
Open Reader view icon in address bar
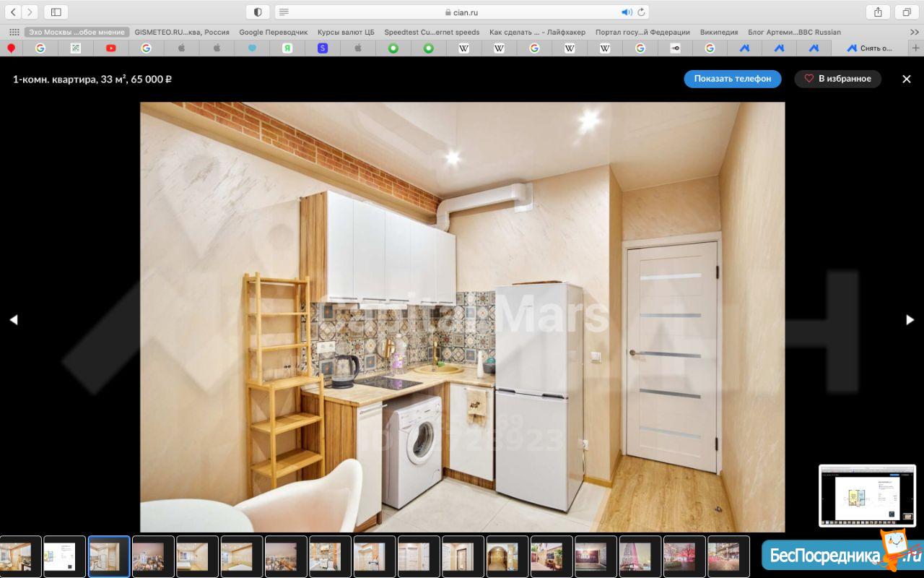284,12
